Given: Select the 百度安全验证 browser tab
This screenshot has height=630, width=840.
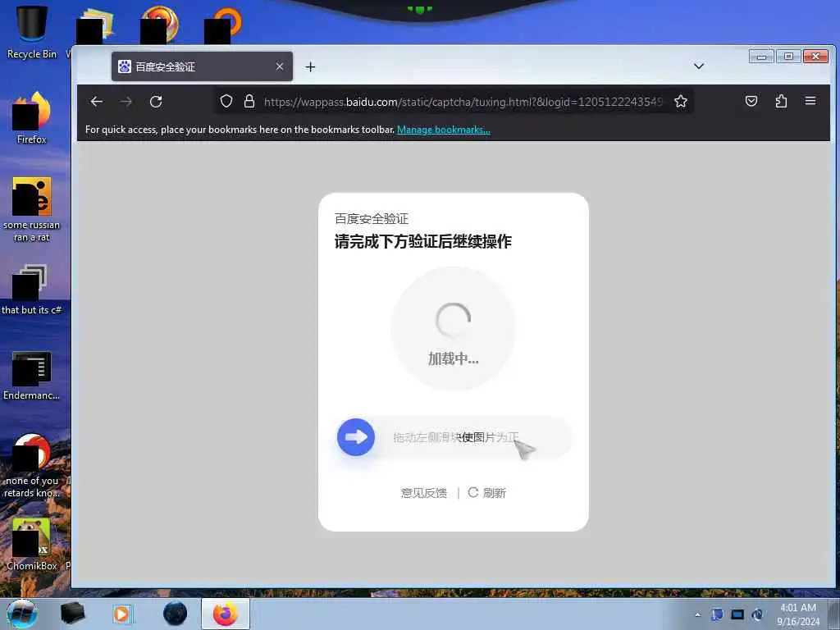Looking at the screenshot, I should click(202, 66).
